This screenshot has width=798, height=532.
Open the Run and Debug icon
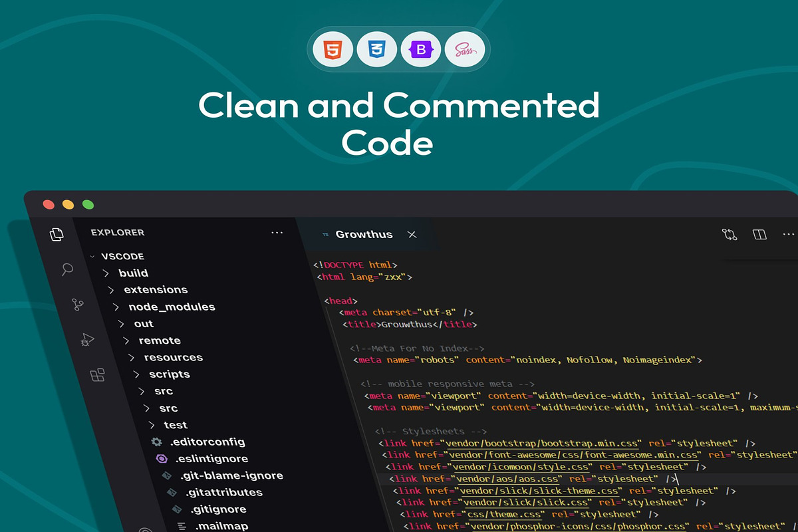tap(87, 340)
